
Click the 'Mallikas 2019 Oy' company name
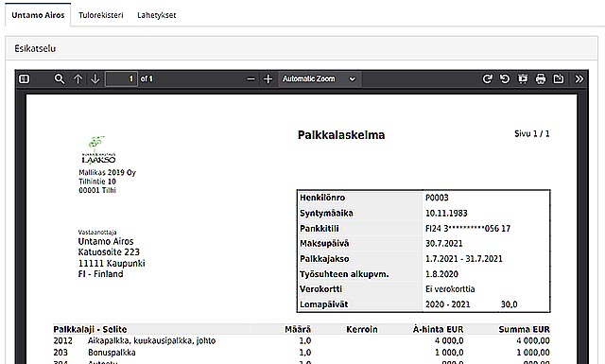(x=107, y=172)
